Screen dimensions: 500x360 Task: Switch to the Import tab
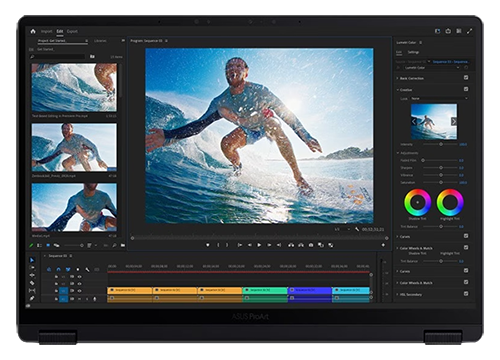pyautogui.click(x=47, y=31)
